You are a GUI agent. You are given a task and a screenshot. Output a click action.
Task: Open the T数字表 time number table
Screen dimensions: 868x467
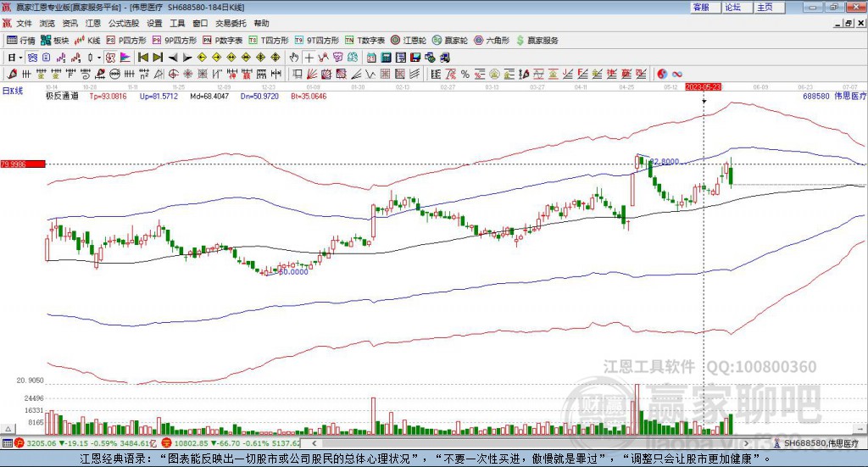[x=364, y=41]
